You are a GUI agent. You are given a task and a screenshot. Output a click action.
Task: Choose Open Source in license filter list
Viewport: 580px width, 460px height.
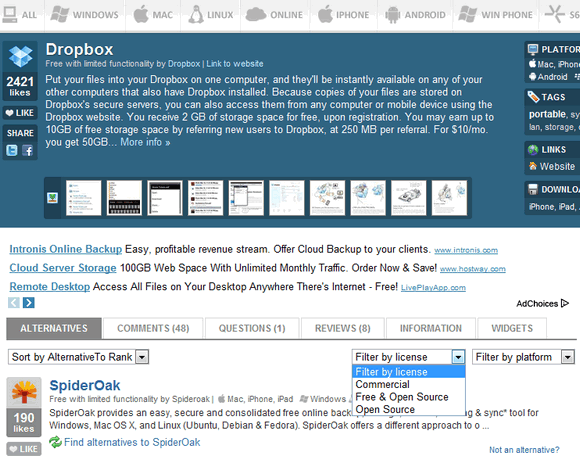click(385, 410)
